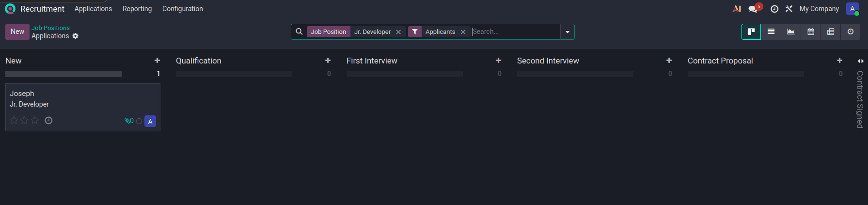Switch to List view
This screenshot has height=205, width=868.
pyautogui.click(x=771, y=32)
